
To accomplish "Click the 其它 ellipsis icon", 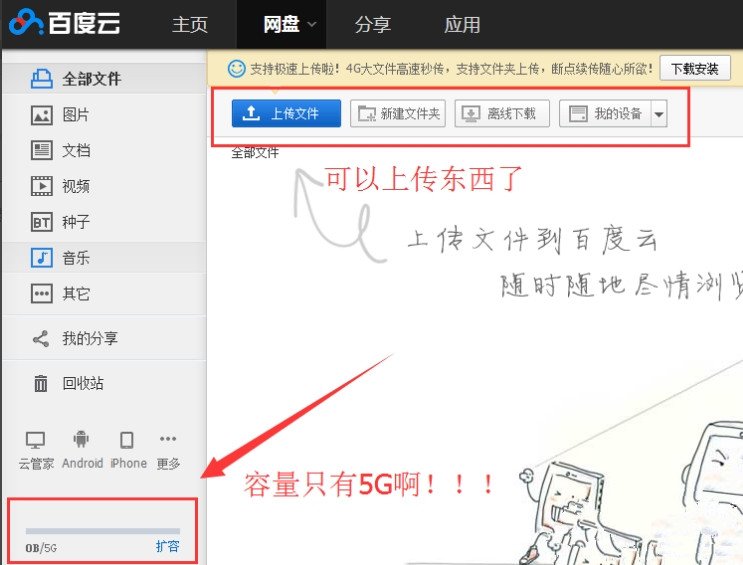I will pos(42,294).
